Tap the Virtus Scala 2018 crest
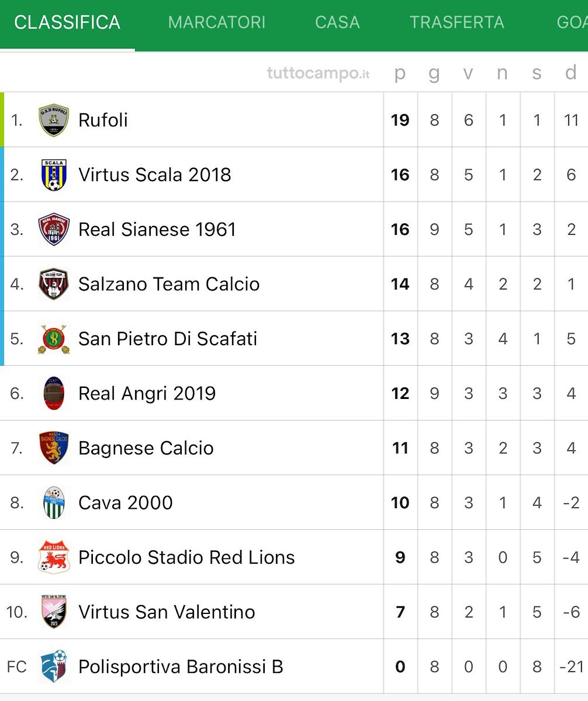The width and height of the screenshot is (588, 701). pos(54,175)
